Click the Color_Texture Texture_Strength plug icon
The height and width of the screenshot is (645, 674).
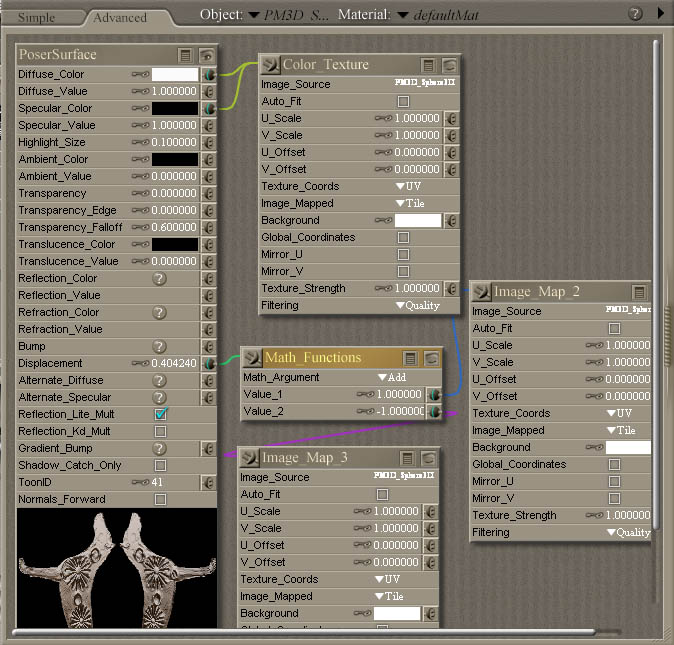pyautogui.click(x=451, y=289)
